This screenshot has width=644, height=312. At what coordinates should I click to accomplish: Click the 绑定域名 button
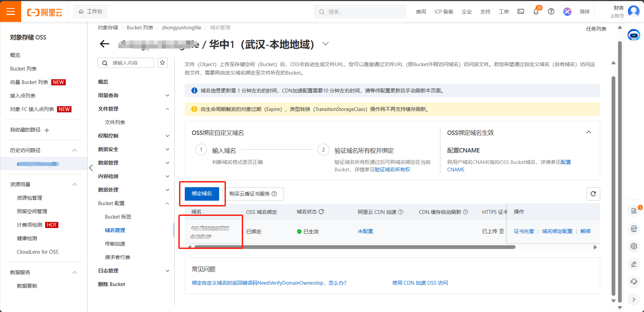(x=202, y=194)
